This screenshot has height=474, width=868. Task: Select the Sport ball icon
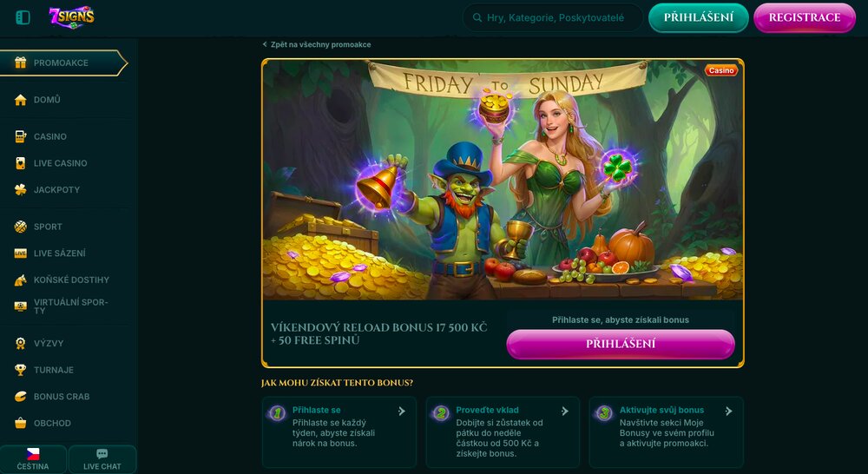click(x=21, y=227)
